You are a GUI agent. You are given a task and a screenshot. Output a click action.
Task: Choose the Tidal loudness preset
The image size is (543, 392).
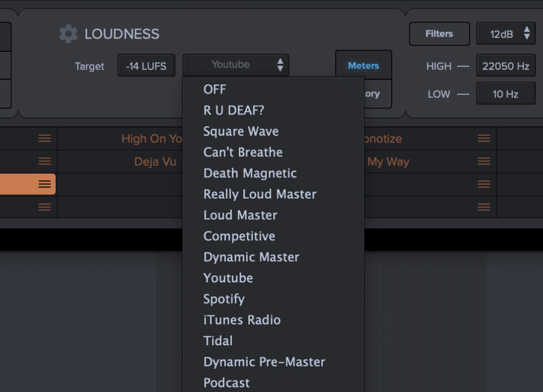point(218,341)
